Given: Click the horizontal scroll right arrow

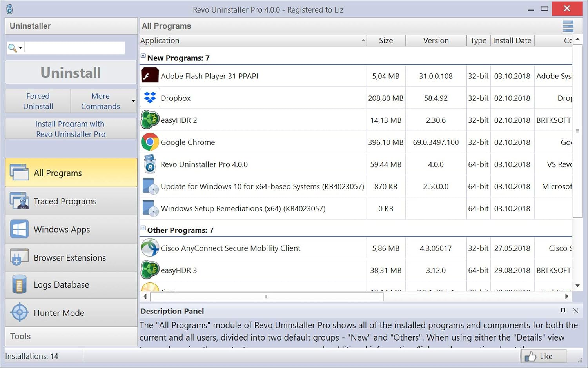Looking at the screenshot, I should coord(566,297).
